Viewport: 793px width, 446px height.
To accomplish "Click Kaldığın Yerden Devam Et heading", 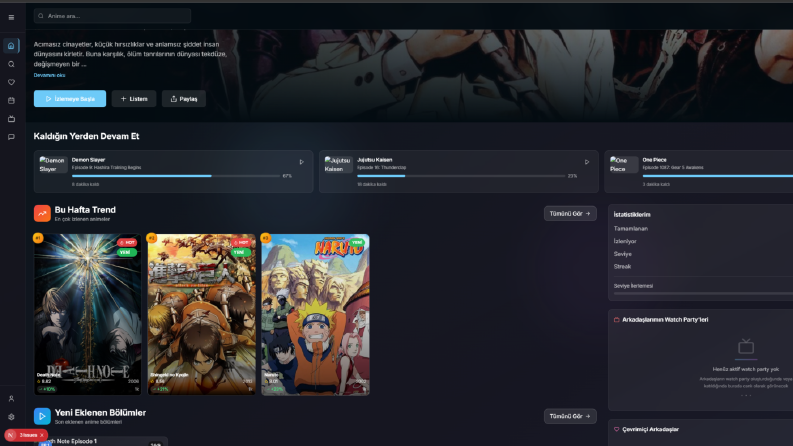I will [86, 136].
